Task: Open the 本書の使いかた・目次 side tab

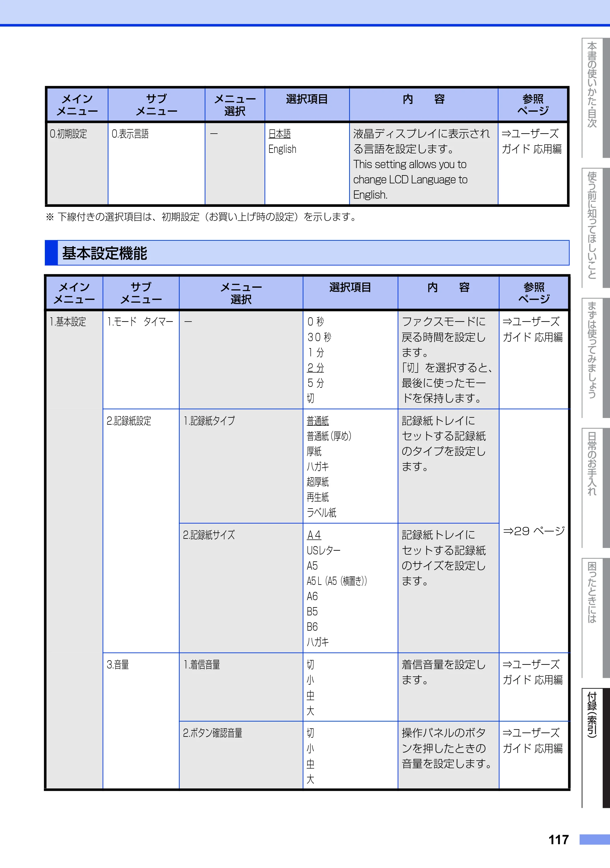Action: point(595,98)
